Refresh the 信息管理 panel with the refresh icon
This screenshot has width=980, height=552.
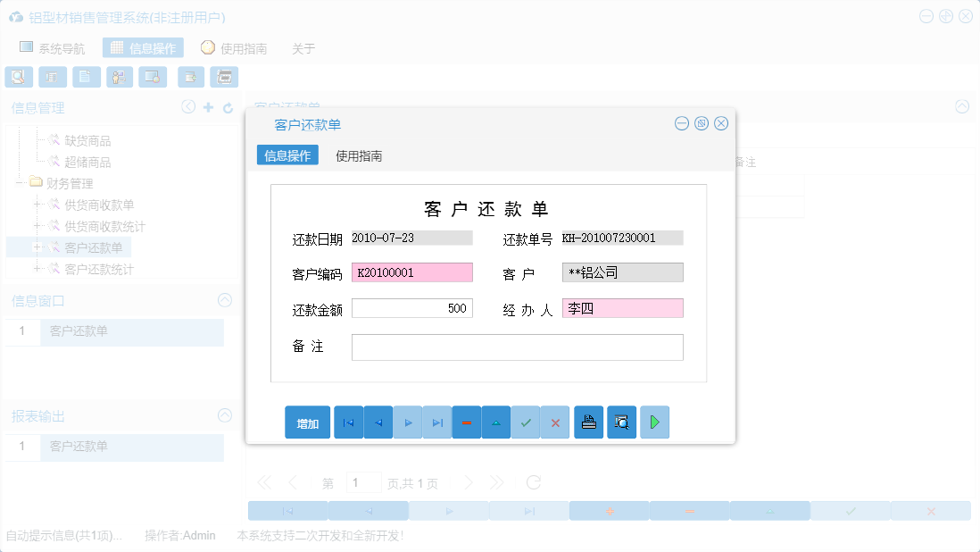click(227, 107)
